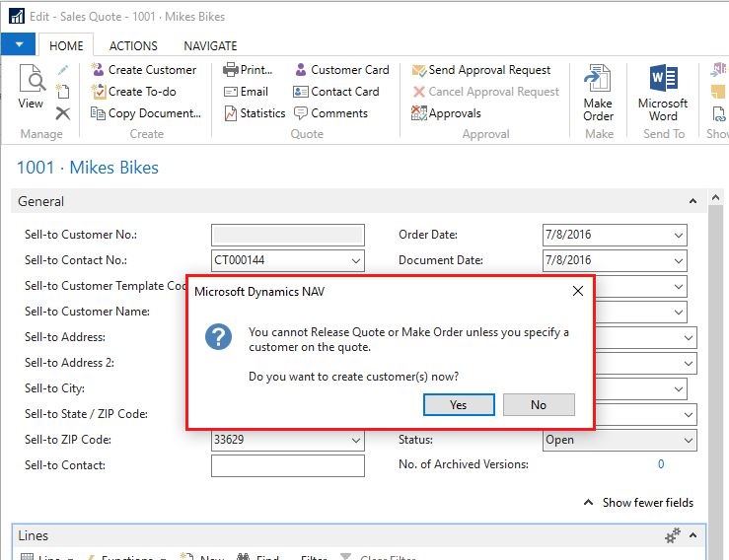This screenshot has width=729, height=560.
Task: Open the Contact Card
Action: 336,92
